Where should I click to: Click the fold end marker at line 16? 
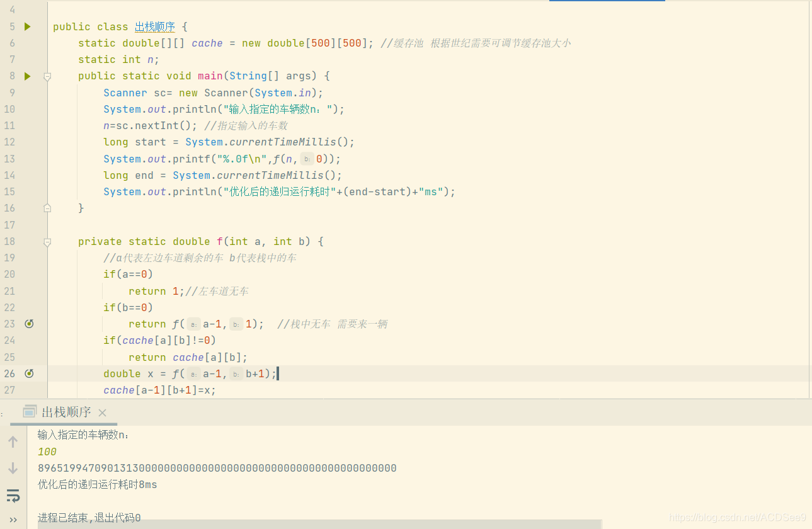47,208
